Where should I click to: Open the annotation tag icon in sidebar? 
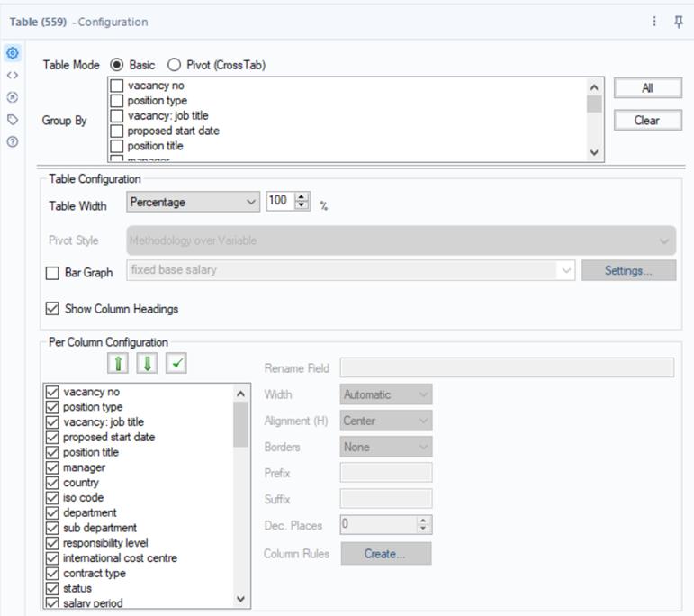click(x=13, y=120)
